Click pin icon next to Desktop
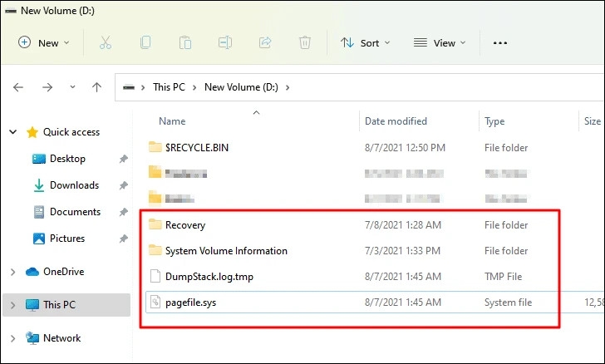The width and height of the screenshot is (605, 364). tap(124, 159)
